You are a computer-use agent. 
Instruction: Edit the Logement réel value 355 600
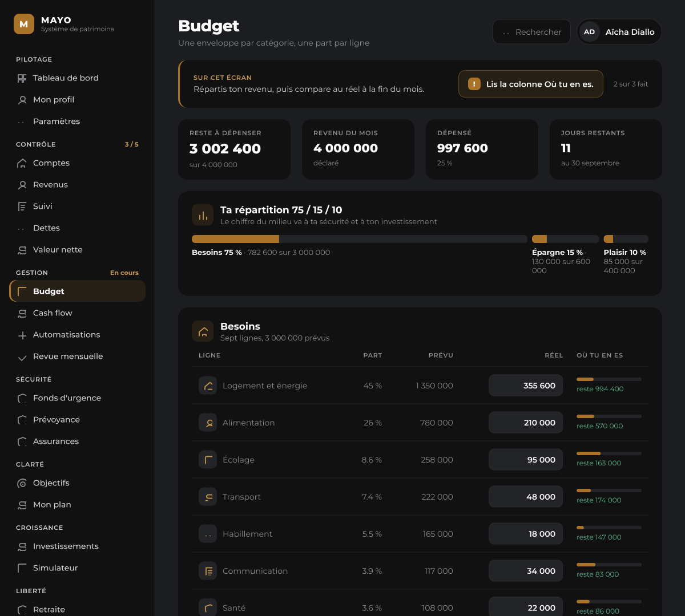pyautogui.click(x=526, y=386)
